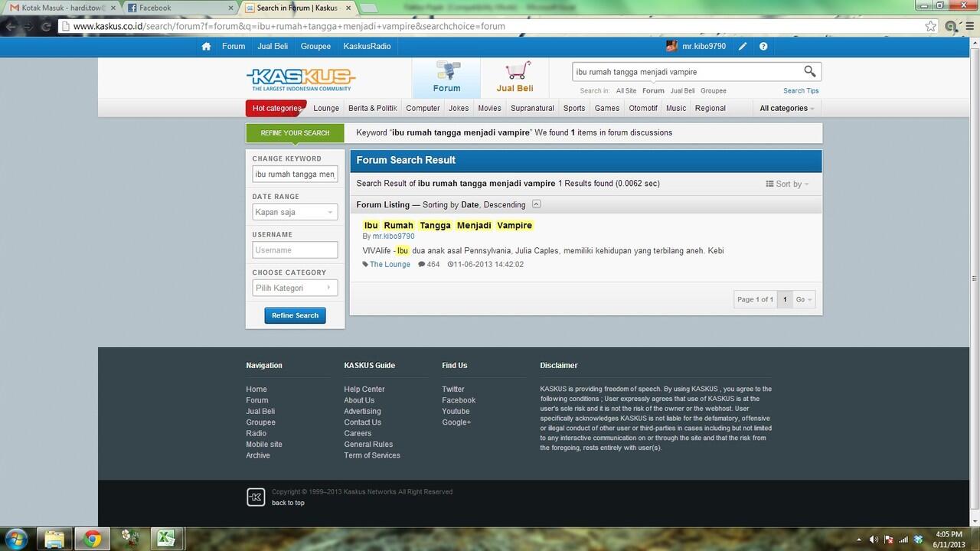Image resolution: width=980 pixels, height=551 pixels.
Task: Open the Kapan saja date range dropdown
Action: click(295, 212)
